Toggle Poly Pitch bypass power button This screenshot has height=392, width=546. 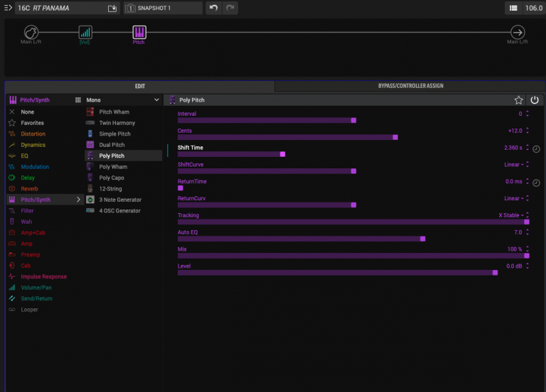[535, 100]
